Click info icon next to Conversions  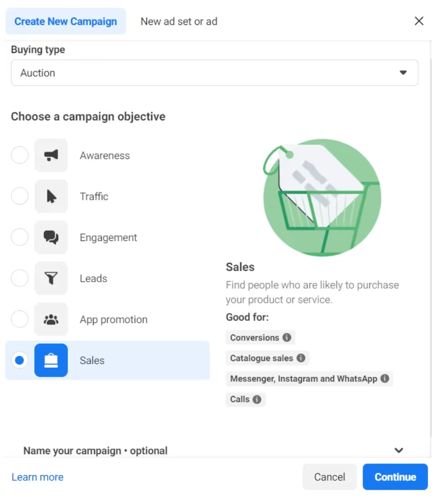pyautogui.click(x=287, y=337)
